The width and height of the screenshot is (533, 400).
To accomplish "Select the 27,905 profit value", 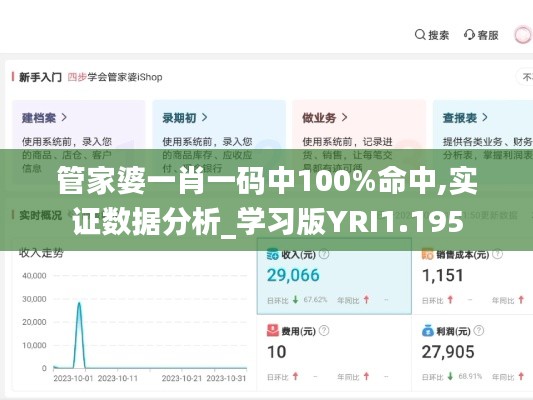I will pyautogui.click(x=448, y=352).
